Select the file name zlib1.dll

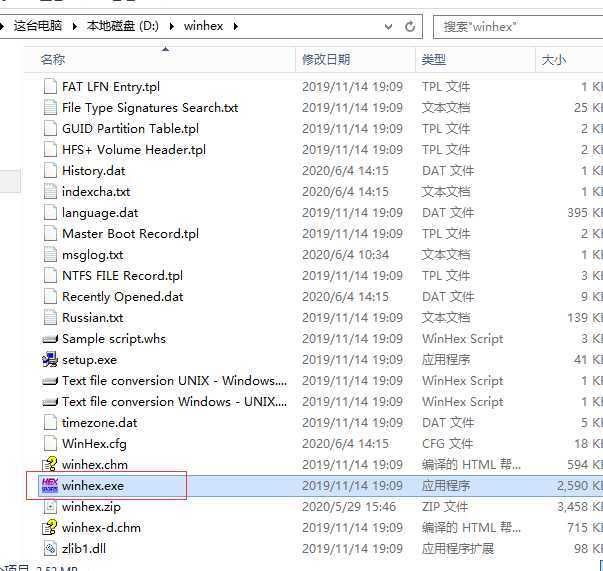(x=84, y=549)
